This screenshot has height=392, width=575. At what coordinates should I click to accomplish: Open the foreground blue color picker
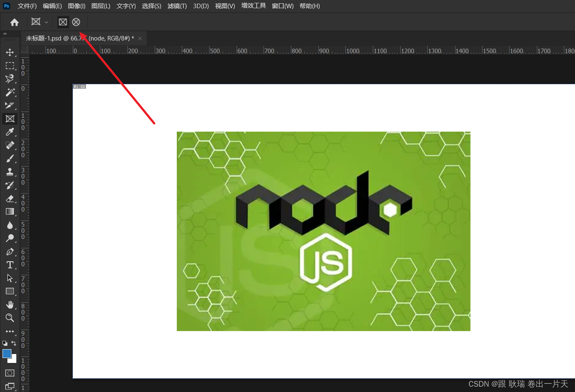tap(7, 354)
